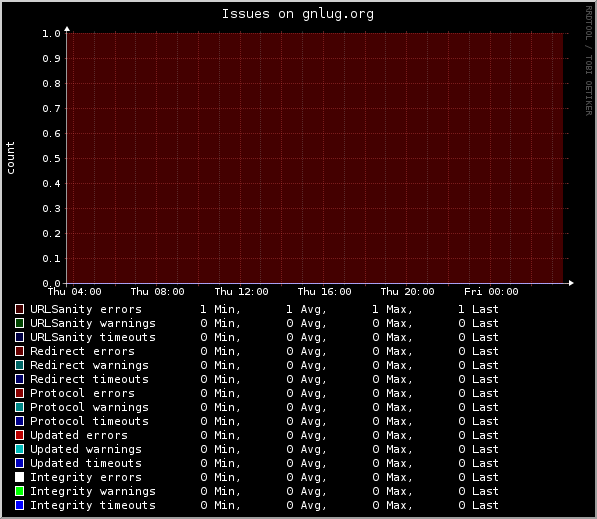The image size is (597, 519).
Task: Click the URLSanity errors color swatch
Action: (x=19, y=309)
